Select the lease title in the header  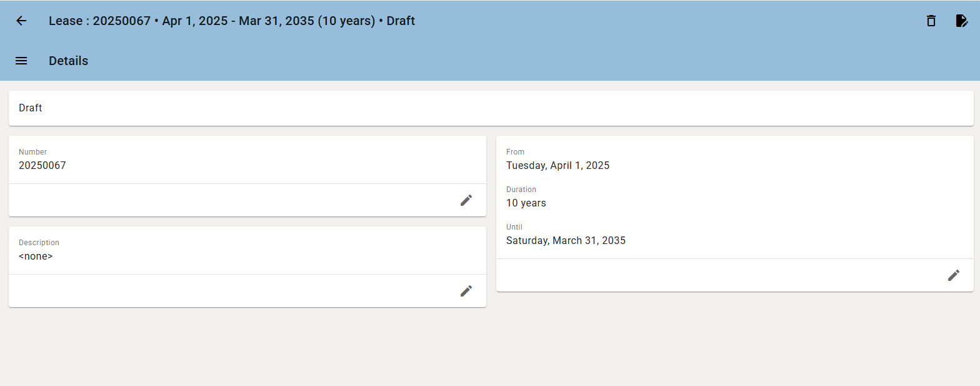coord(232,21)
